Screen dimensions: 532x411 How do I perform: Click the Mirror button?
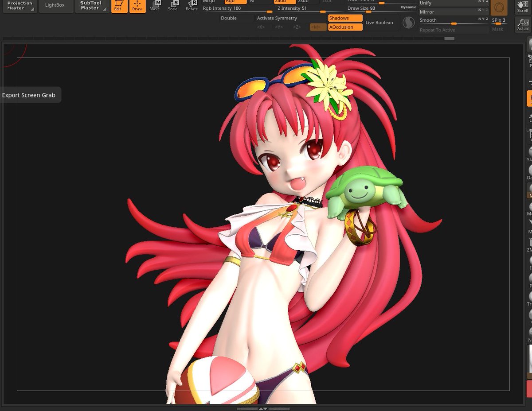pos(454,12)
